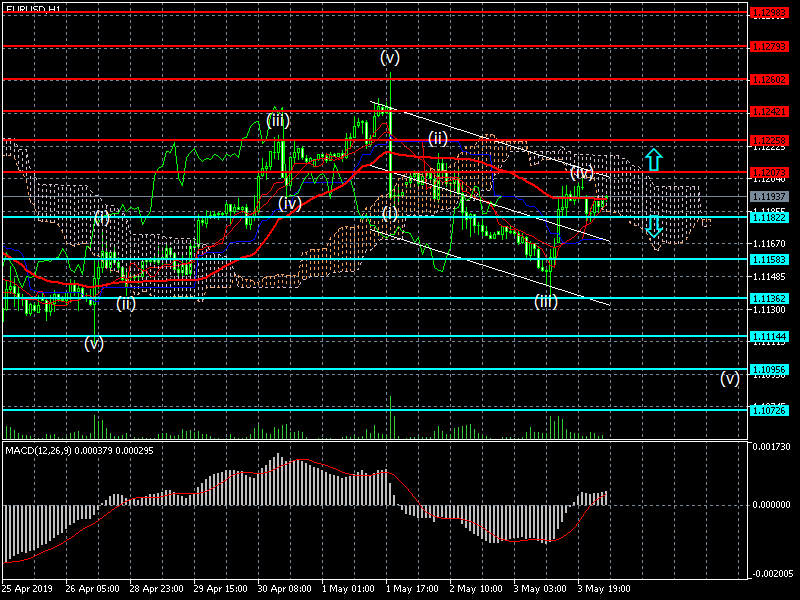Select wave label (iii) under the 3 May low
800x600 pixels.
coord(545,302)
